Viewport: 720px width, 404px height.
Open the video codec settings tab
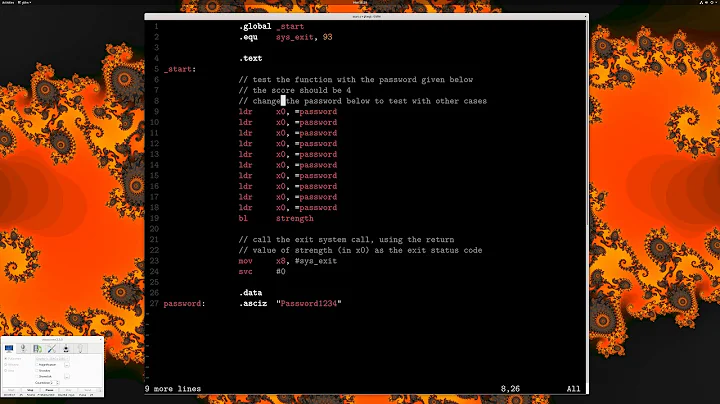pos(37,348)
